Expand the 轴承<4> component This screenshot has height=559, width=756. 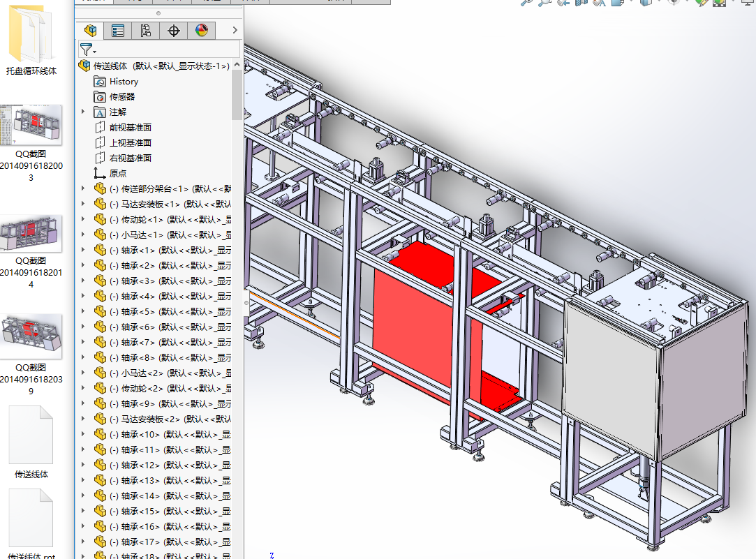83,296
